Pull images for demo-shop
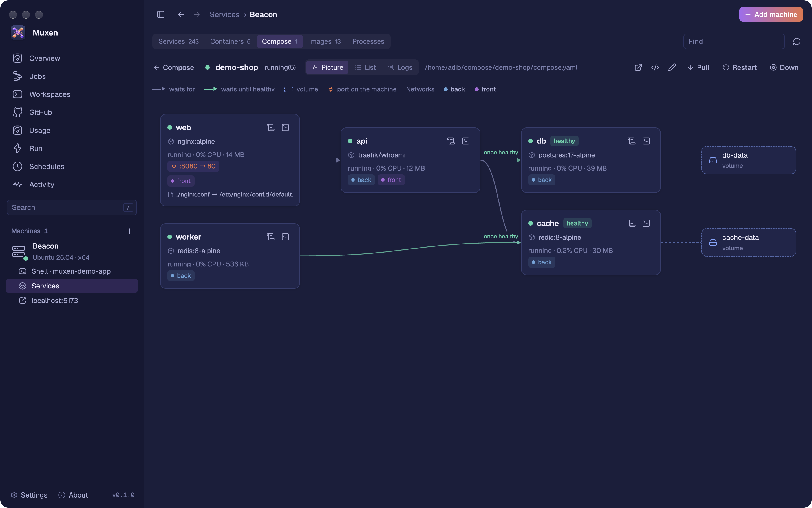The image size is (812, 508). (698, 68)
